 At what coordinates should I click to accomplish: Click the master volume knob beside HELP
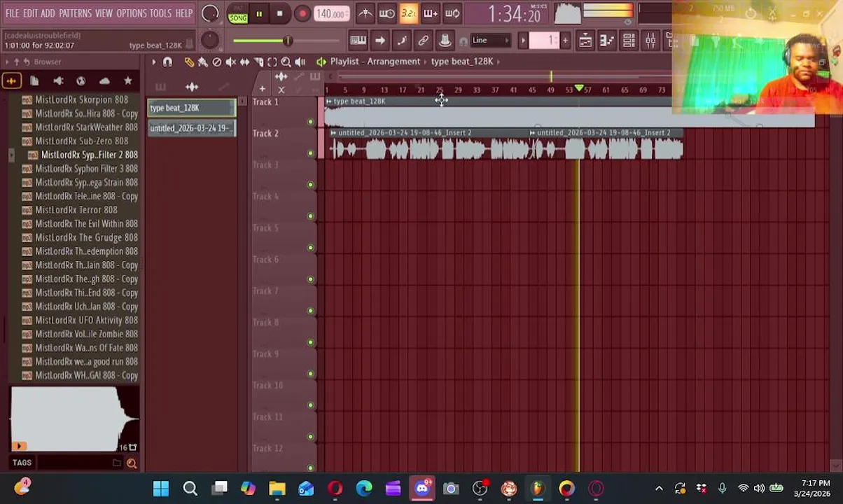pyautogui.click(x=209, y=13)
